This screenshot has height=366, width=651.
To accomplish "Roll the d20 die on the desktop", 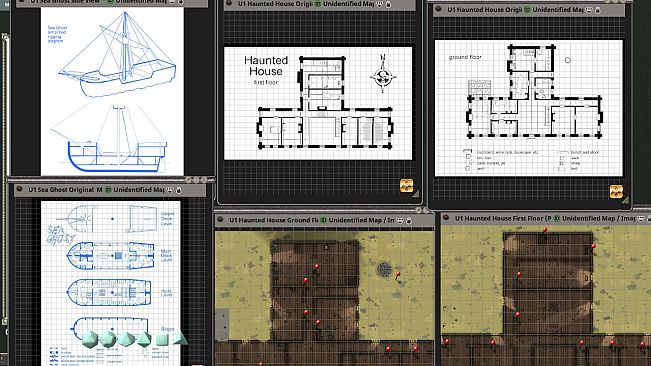I will click(x=90, y=339).
